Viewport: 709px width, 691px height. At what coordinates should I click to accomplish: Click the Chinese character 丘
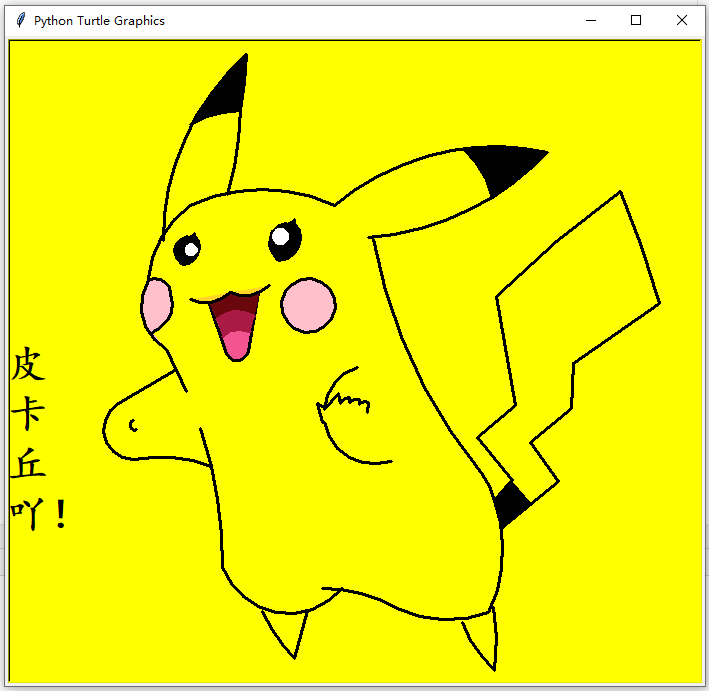[x=28, y=463]
